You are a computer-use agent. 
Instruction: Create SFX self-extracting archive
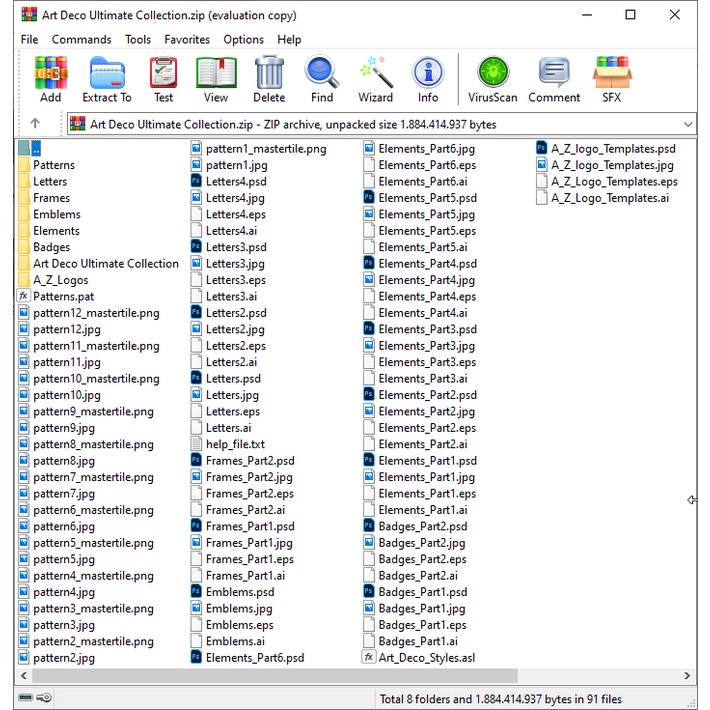point(611,79)
